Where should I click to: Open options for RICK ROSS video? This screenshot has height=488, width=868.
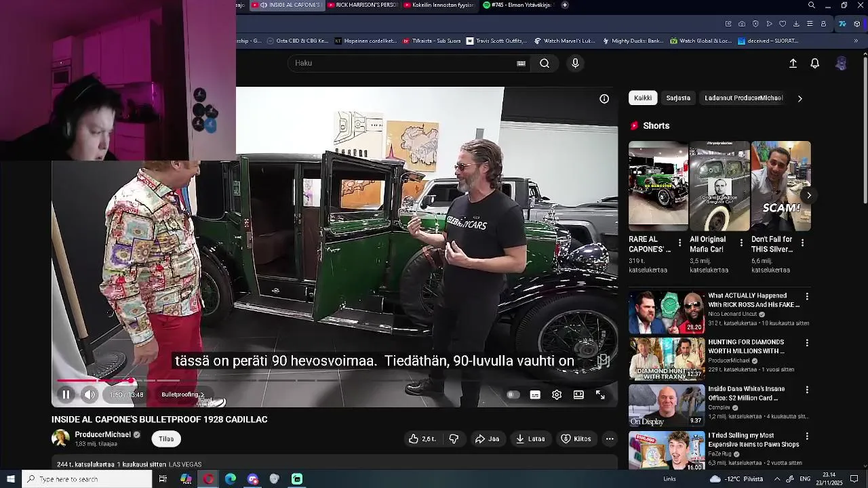[x=807, y=296]
